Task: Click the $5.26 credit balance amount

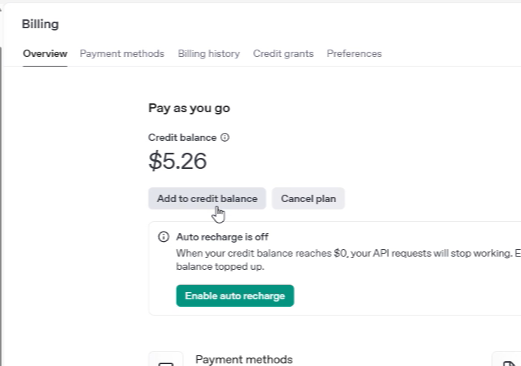Action: click(x=177, y=161)
